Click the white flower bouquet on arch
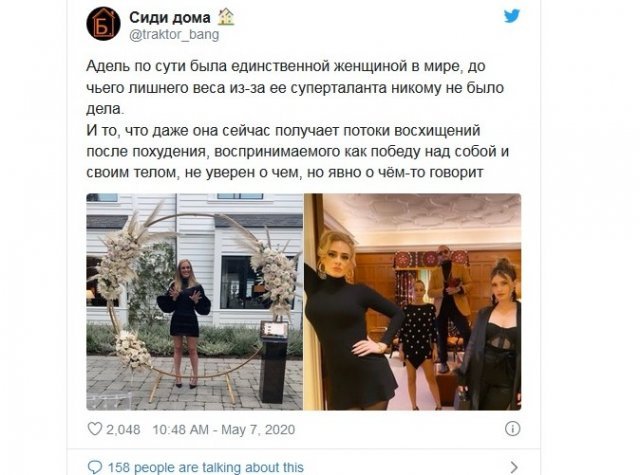 point(118,261)
